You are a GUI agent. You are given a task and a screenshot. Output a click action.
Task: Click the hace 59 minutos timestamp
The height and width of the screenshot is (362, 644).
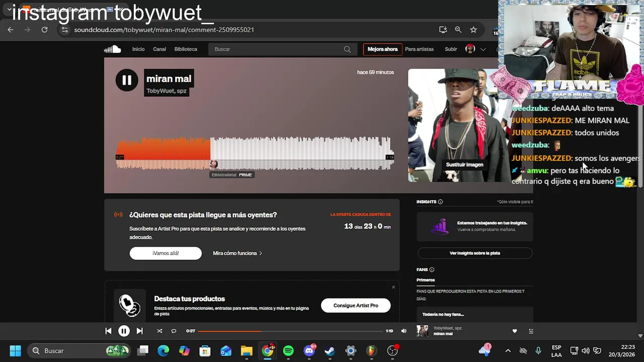[x=375, y=72]
